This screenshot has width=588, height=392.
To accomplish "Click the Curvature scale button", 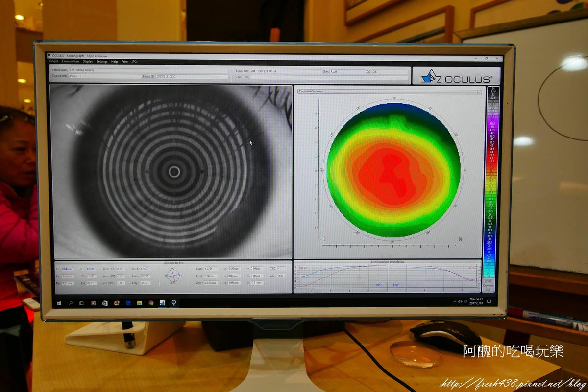I will [x=489, y=286].
